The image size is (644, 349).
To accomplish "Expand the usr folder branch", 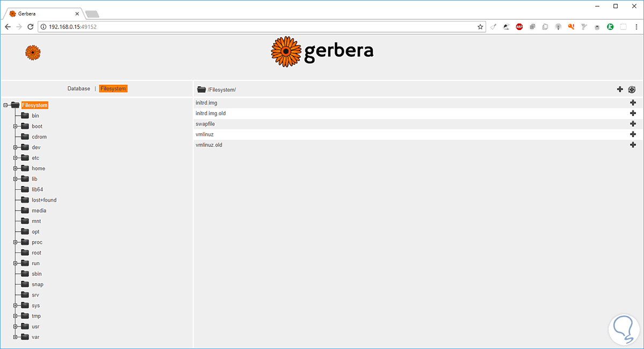I will 16,326.
